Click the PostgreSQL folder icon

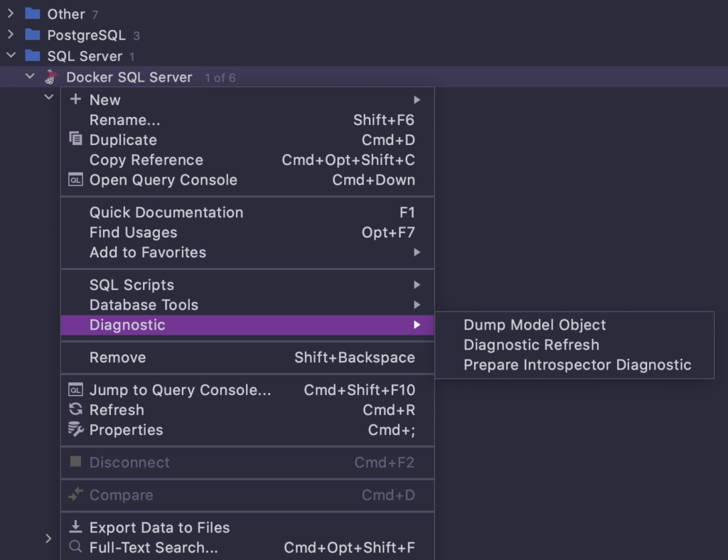point(32,34)
